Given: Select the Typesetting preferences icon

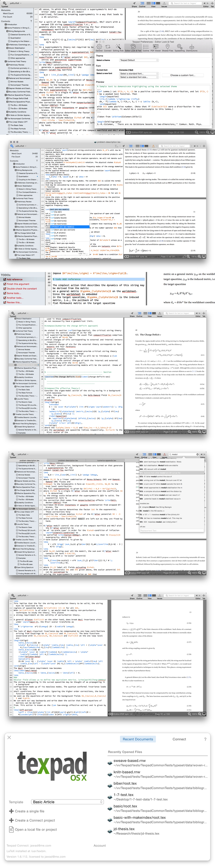Looking at the screenshot, I should [179, 48].
